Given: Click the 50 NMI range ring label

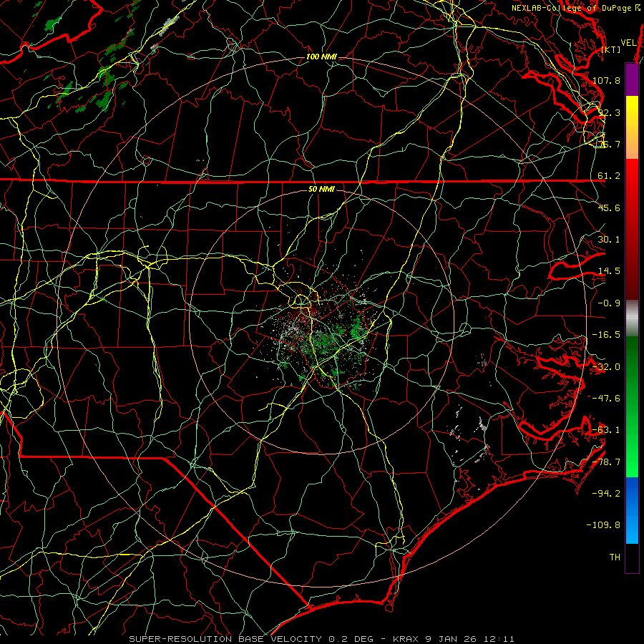Looking at the screenshot, I should [x=321, y=189].
